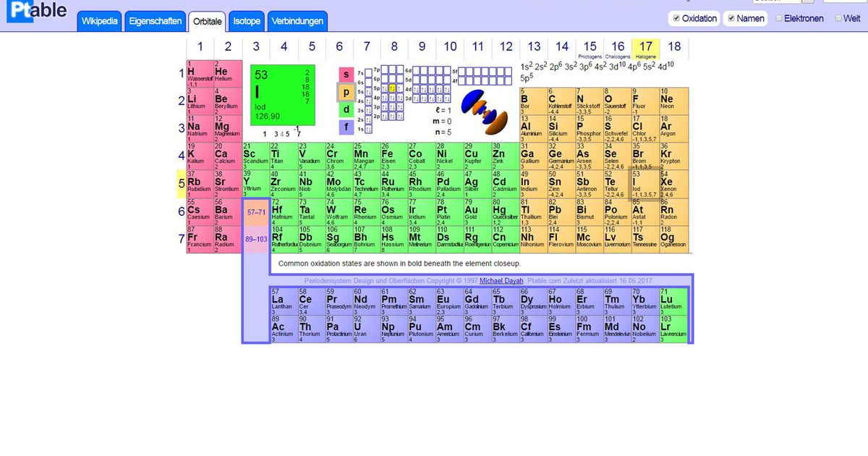Uncheck the Namen checkbox

[x=731, y=19]
